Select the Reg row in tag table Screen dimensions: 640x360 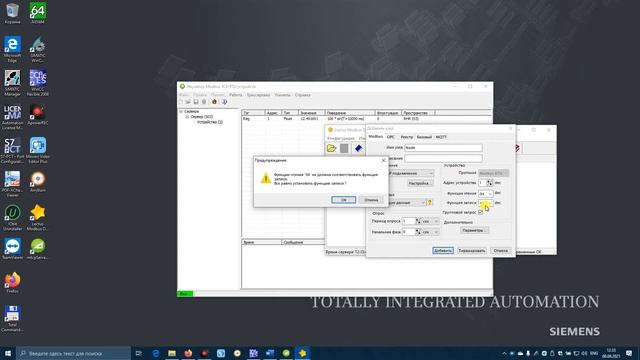tap(339, 118)
